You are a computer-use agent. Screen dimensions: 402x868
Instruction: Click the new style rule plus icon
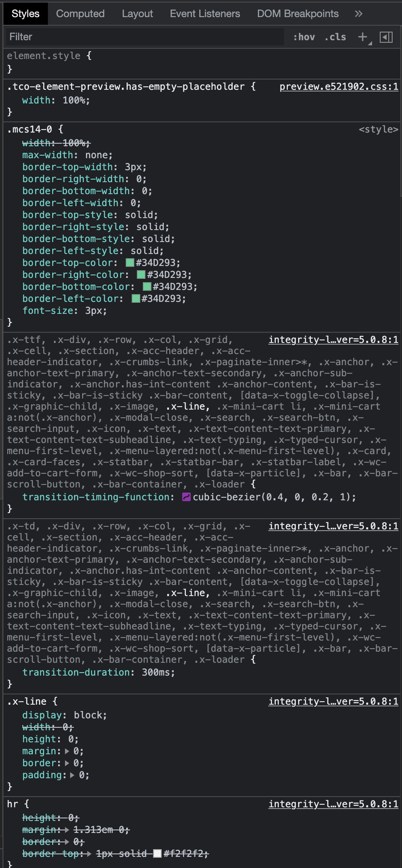(x=363, y=37)
